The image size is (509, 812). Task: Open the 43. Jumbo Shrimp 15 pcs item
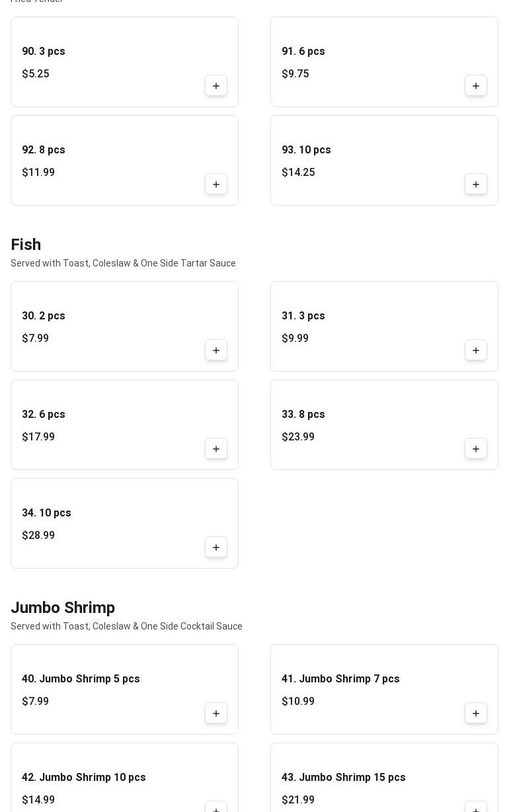344,778
